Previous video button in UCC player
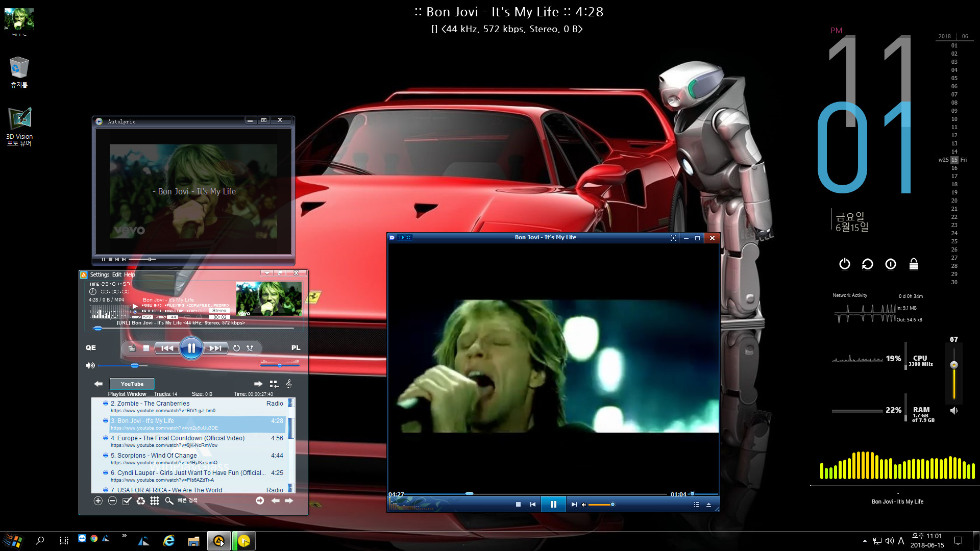The width and height of the screenshot is (980, 551). pos(533,504)
